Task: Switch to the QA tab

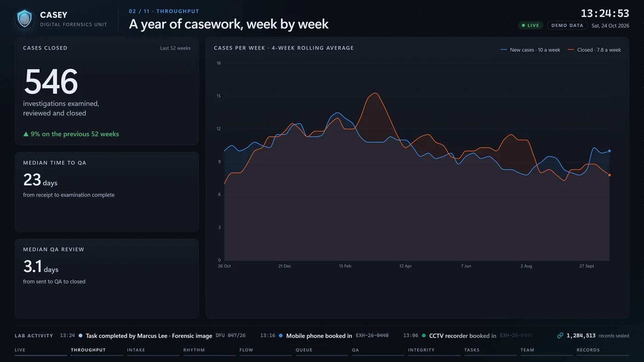Action: point(378,351)
